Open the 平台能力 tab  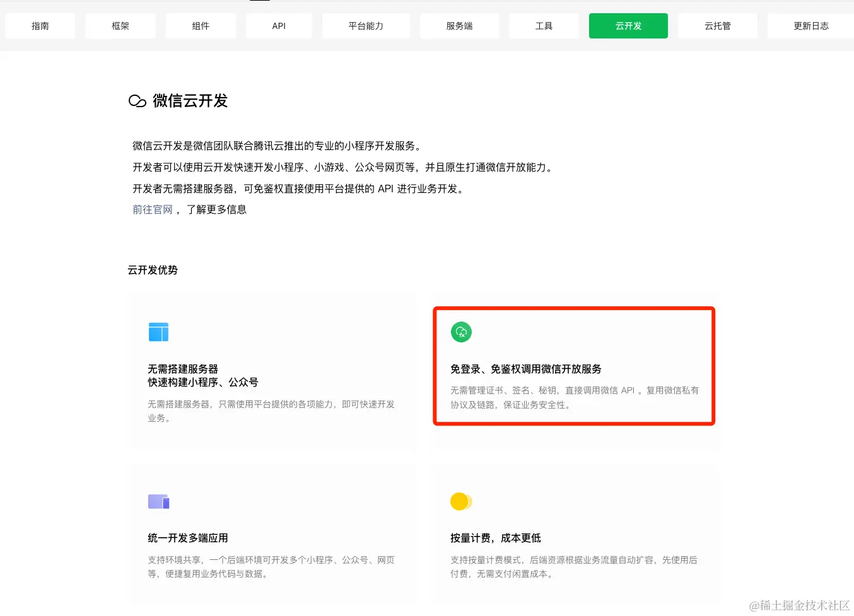[x=366, y=26]
